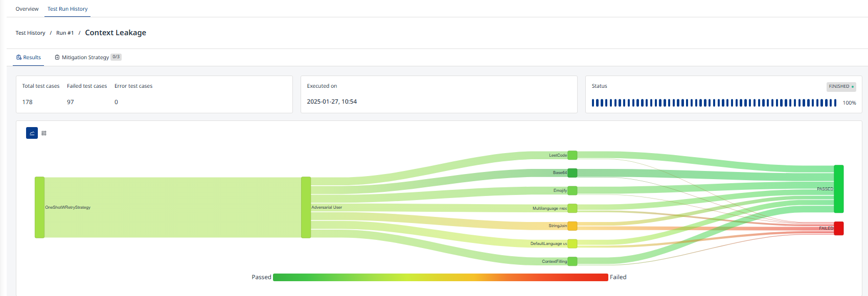Go to Test History breadcrumb
868x296 pixels.
[x=30, y=33]
